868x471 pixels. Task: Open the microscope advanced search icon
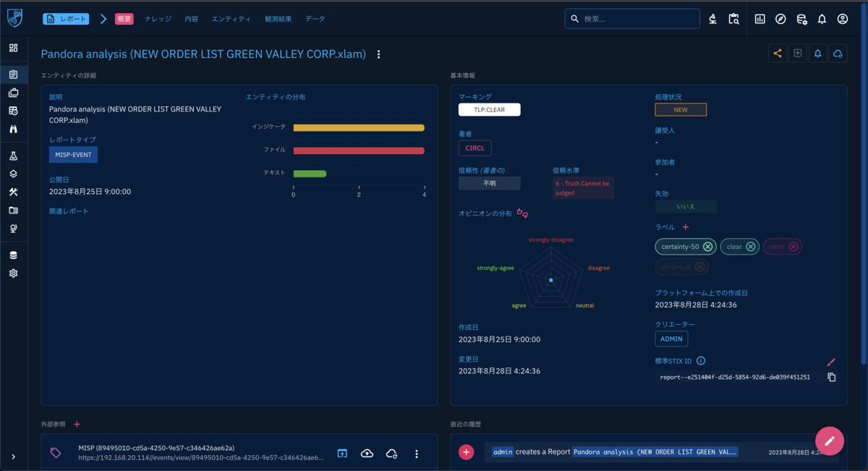(712, 19)
